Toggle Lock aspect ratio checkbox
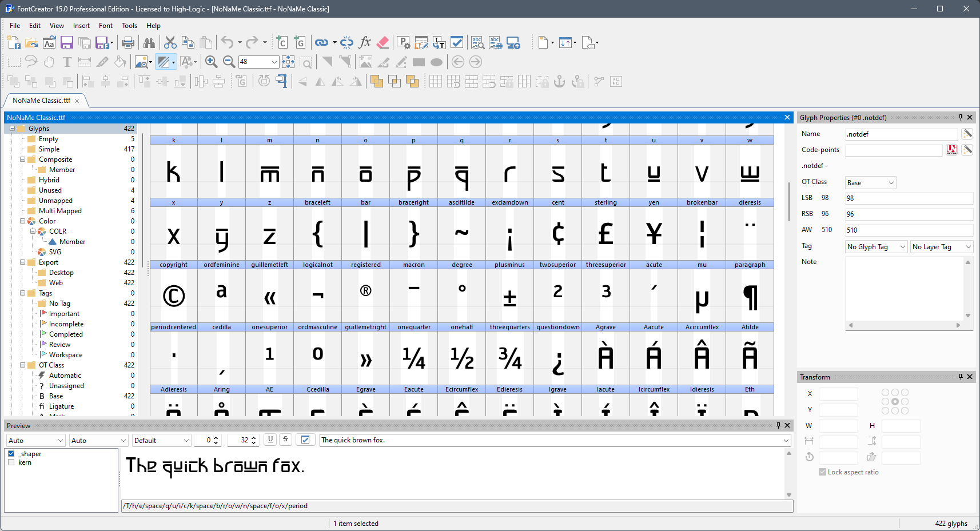 pyautogui.click(x=822, y=472)
